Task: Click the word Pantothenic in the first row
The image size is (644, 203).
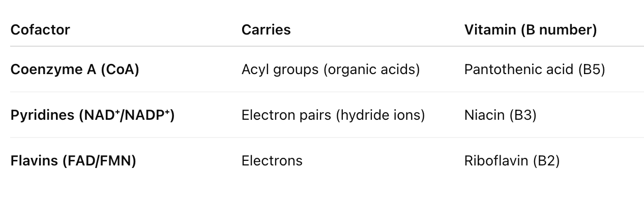Action: [x=500, y=69]
